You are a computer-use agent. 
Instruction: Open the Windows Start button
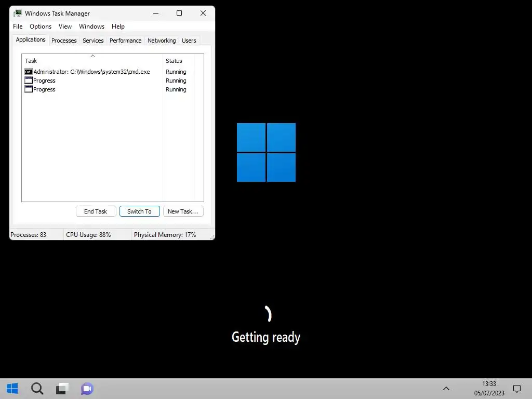(12, 389)
